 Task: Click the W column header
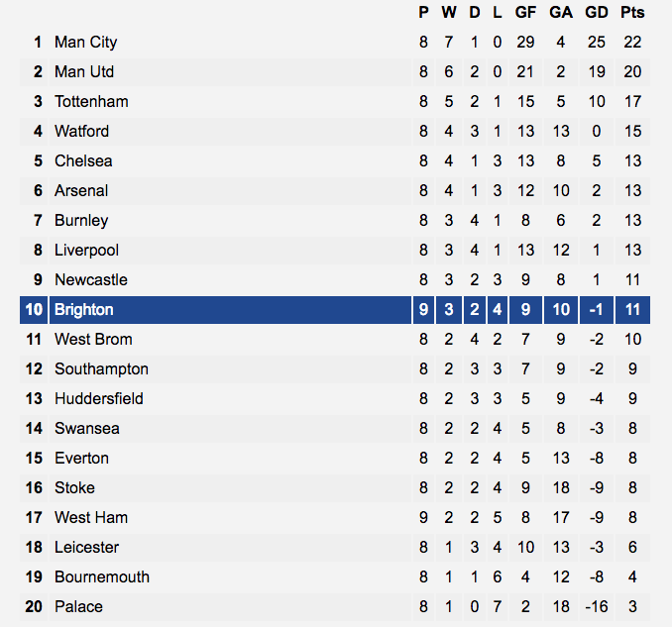[x=449, y=13]
